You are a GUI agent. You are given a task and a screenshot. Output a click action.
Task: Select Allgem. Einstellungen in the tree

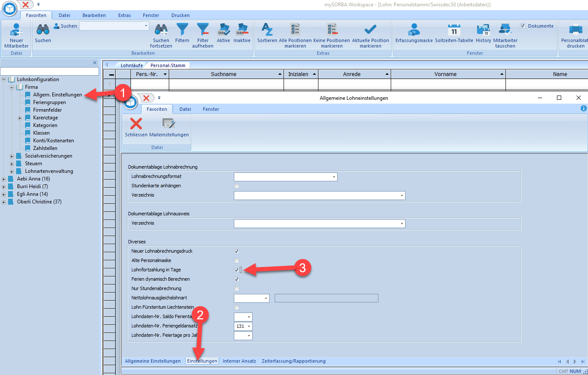(x=57, y=95)
